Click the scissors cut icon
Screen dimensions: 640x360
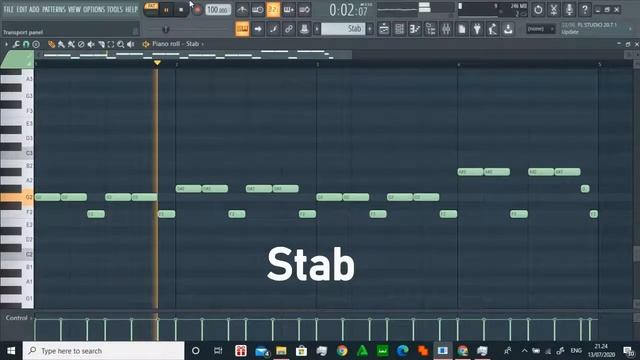[554, 10]
